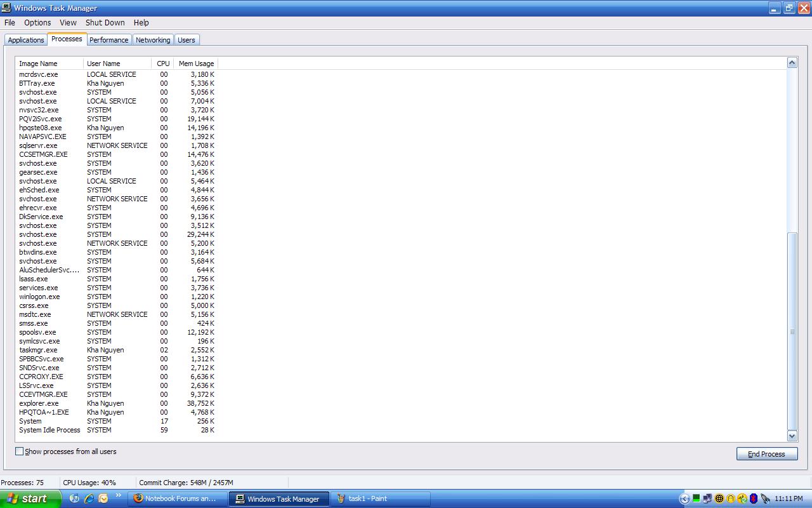The width and height of the screenshot is (812, 508).
Task: Click the yellow globe tray icon
Action: click(719, 498)
